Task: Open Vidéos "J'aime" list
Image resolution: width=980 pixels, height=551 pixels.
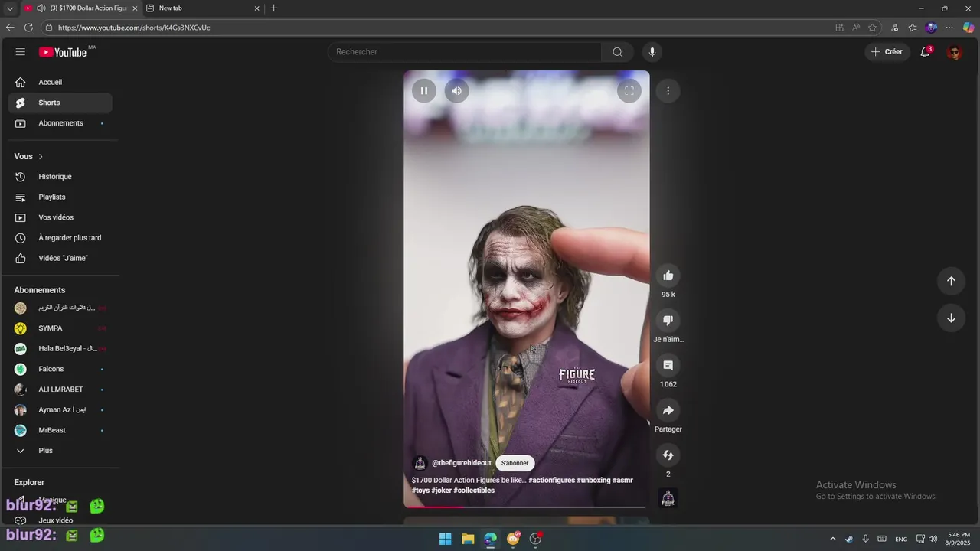Action: [x=60, y=259]
